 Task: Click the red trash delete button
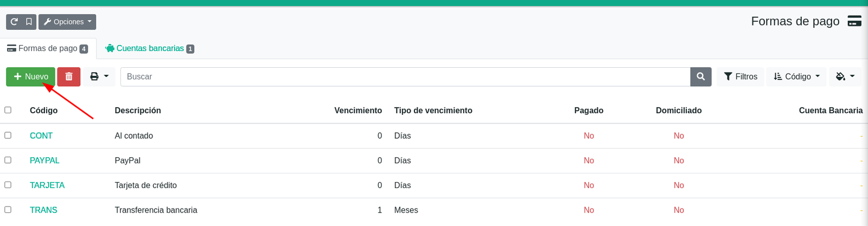pyautogui.click(x=69, y=76)
